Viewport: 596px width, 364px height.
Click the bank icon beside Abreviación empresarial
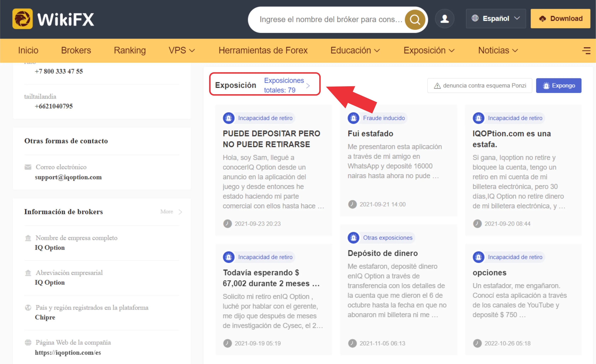click(x=28, y=273)
